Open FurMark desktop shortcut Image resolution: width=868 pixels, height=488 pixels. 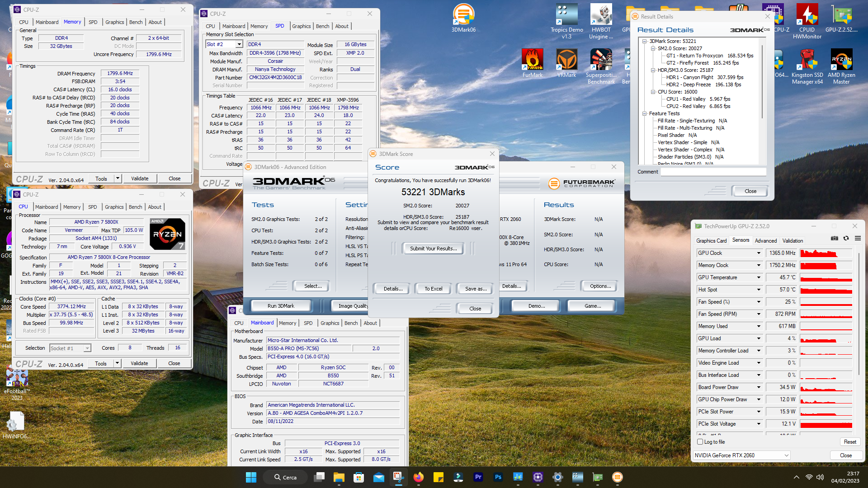point(532,63)
